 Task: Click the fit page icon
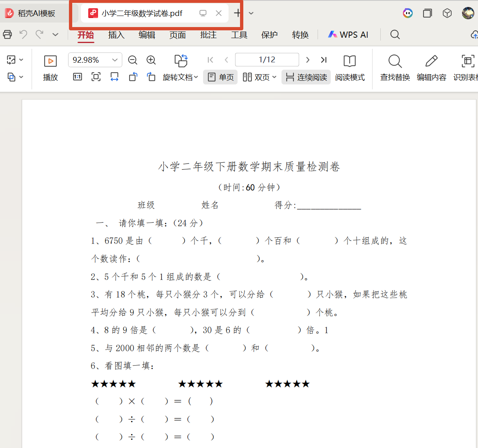[x=96, y=77]
